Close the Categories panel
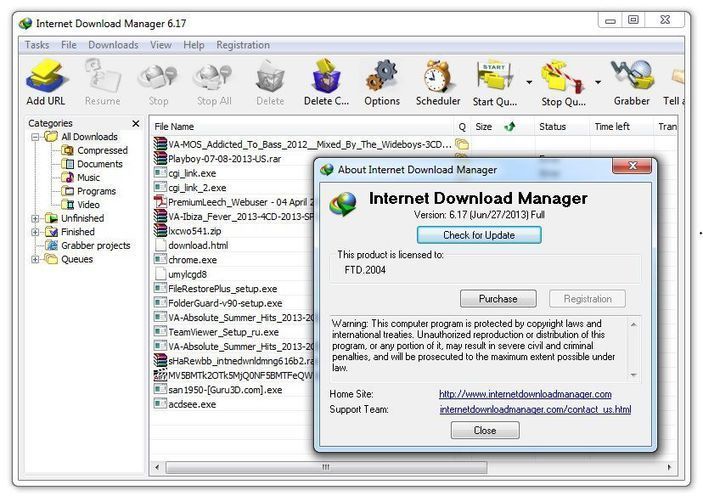The height and width of the screenshot is (496, 703). pyautogui.click(x=136, y=123)
